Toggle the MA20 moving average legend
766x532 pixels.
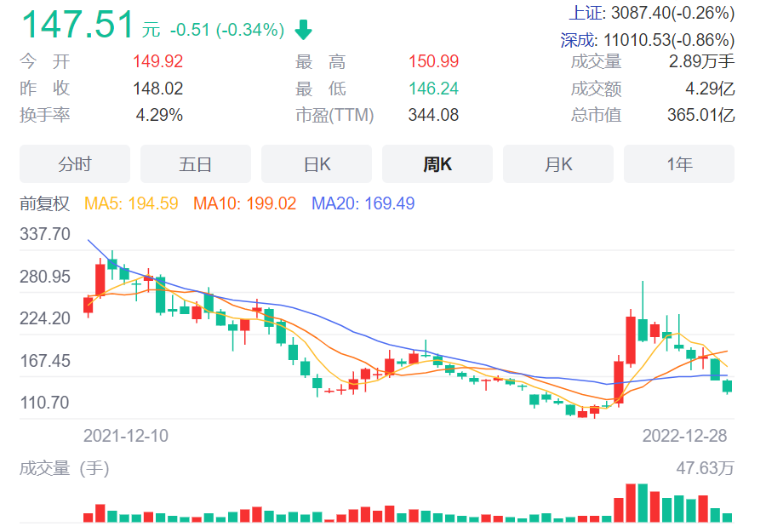(x=363, y=204)
